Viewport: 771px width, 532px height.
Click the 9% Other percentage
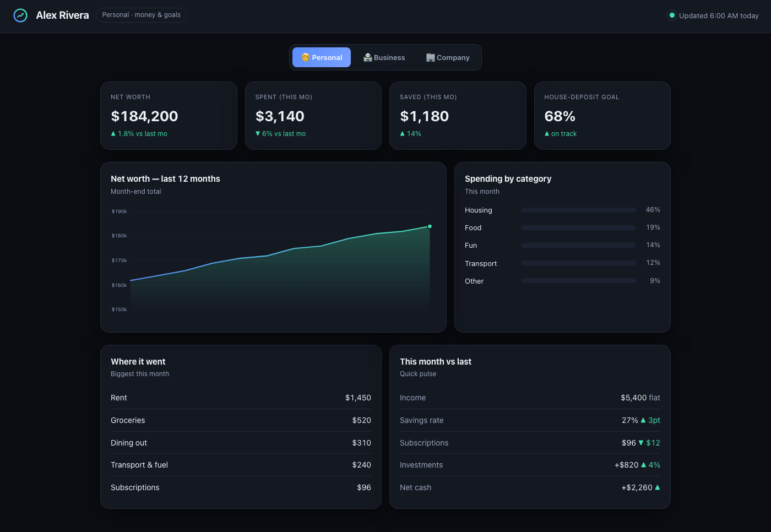pyautogui.click(x=655, y=281)
